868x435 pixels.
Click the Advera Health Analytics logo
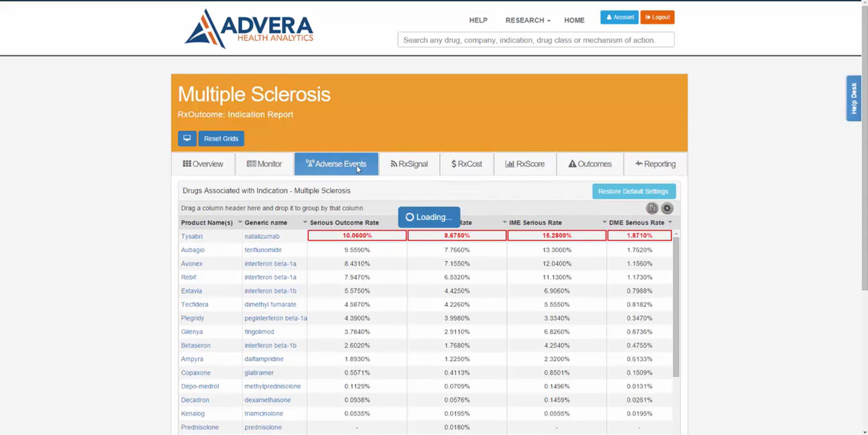249,29
